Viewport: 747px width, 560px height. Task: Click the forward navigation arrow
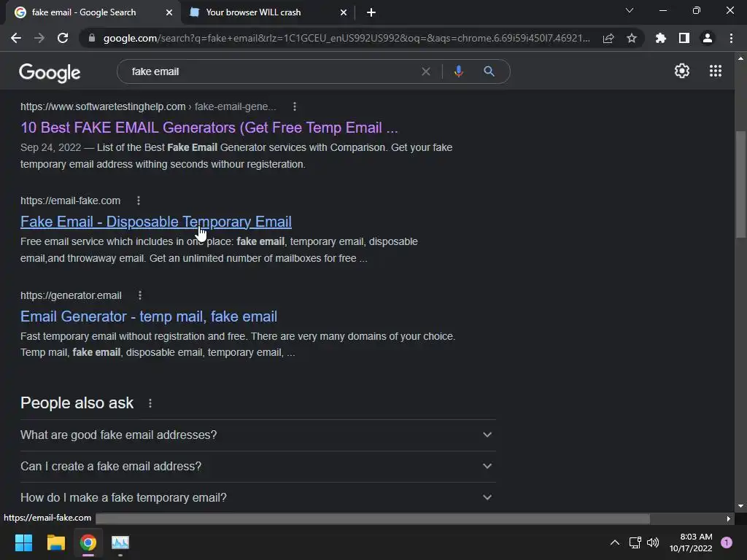[x=39, y=38]
